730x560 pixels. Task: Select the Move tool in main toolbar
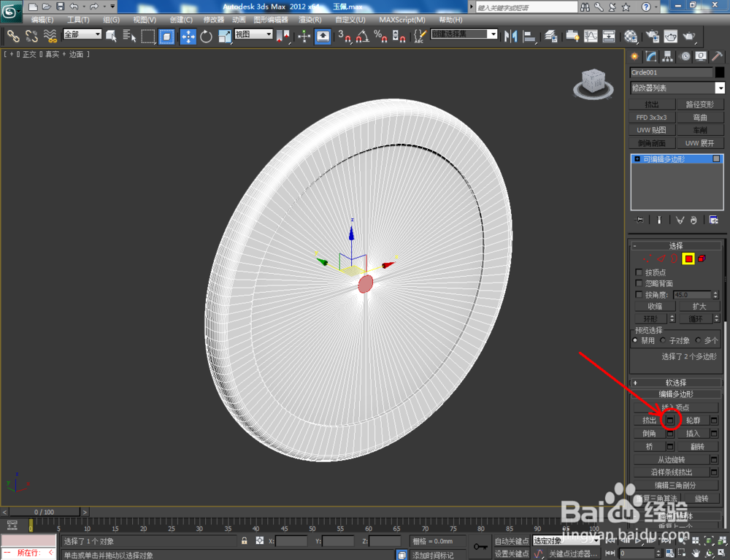(x=188, y=37)
